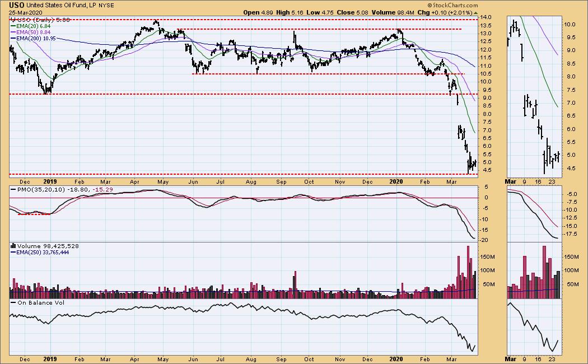This screenshot has height=364, width=588.
Task: Click the purple line marker for EMA(50)
Action: 13,32
